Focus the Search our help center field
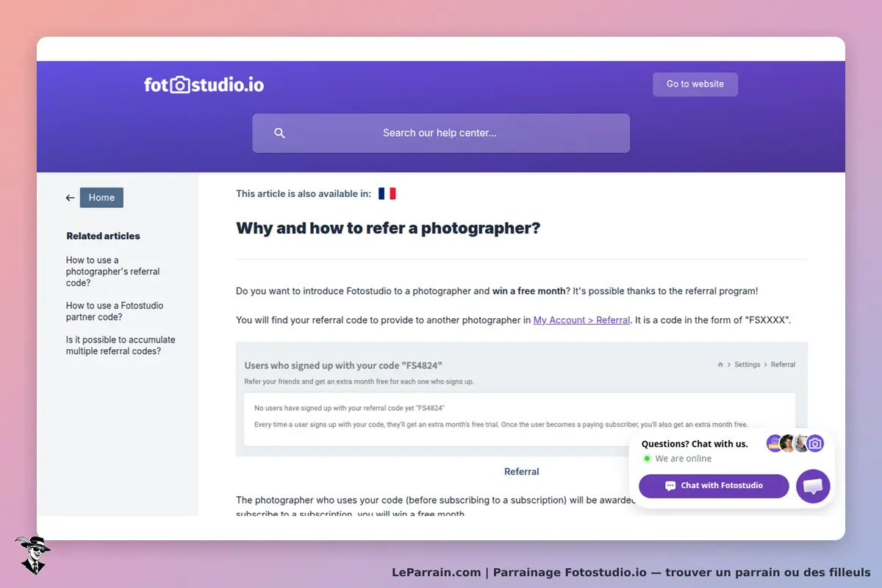The width and height of the screenshot is (882, 588). [441, 133]
